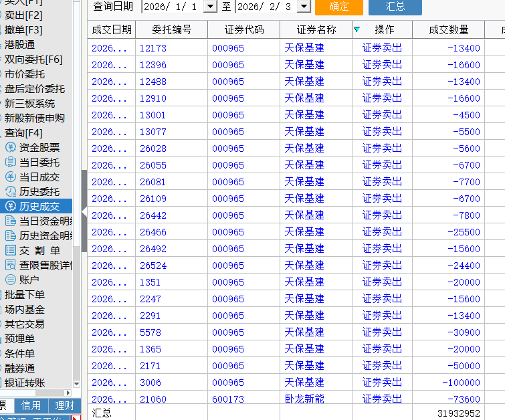Select quantity cell -25500
The height and width of the screenshot is (420, 505).
point(448,232)
